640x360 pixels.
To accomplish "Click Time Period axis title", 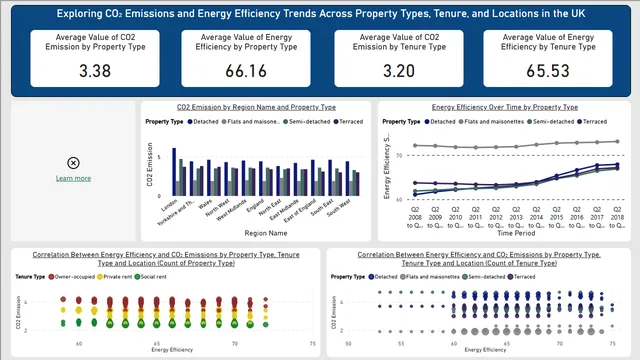I will [516, 233].
